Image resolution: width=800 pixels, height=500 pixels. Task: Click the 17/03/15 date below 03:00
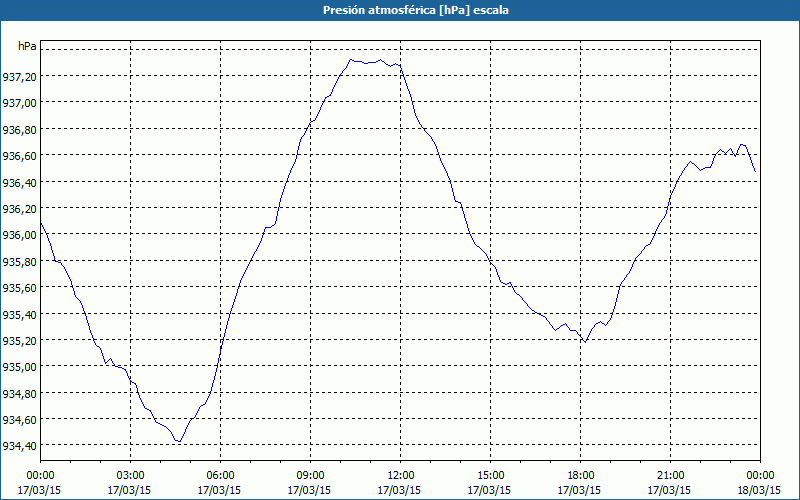coord(129,490)
